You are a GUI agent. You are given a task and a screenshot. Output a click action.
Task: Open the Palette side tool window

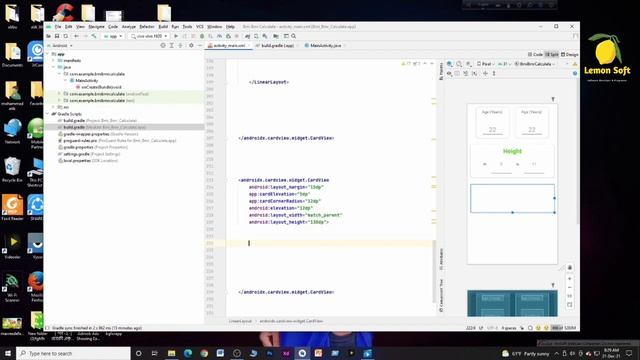[x=441, y=71]
